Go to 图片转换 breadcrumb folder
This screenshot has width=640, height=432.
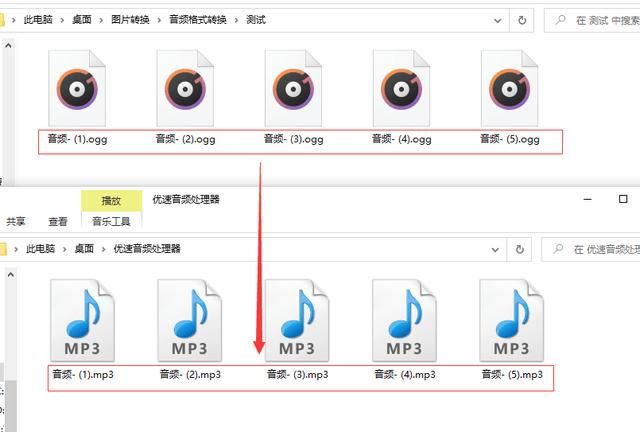pos(130,20)
